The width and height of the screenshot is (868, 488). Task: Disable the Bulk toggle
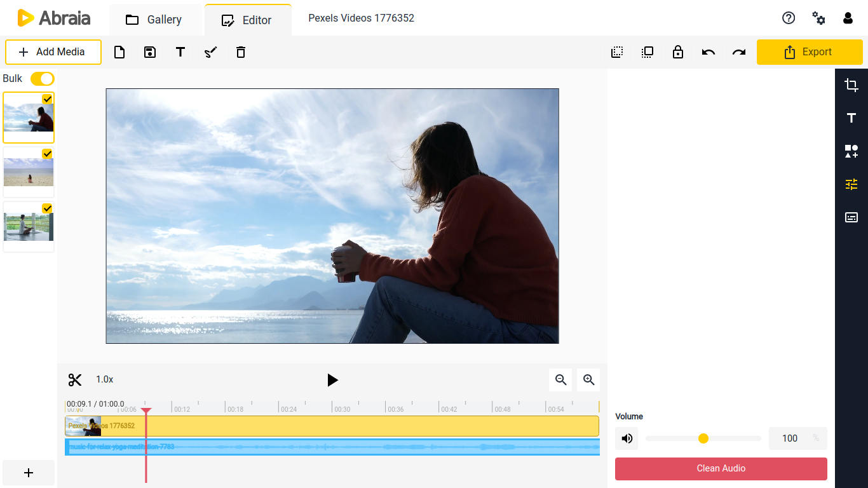pos(42,78)
